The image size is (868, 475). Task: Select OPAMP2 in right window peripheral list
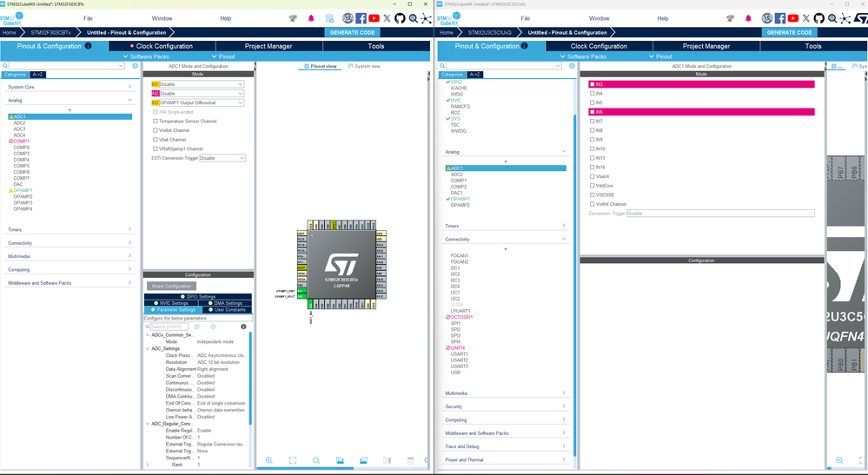pos(460,205)
